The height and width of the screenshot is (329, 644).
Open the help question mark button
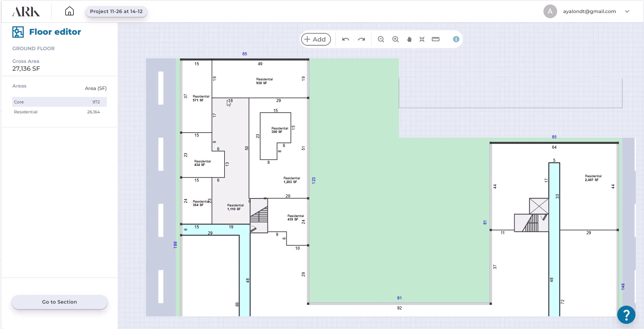pos(626,314)
